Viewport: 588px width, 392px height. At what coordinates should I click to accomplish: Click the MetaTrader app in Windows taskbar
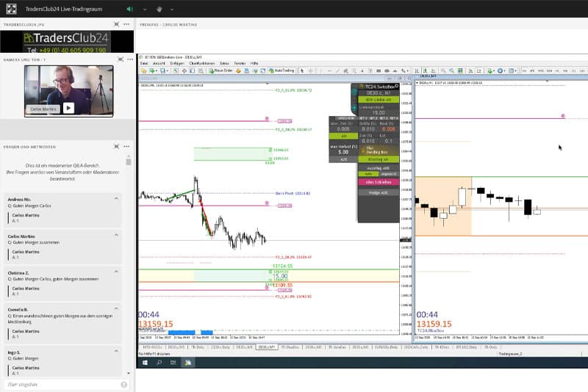[x=187, y=363]
